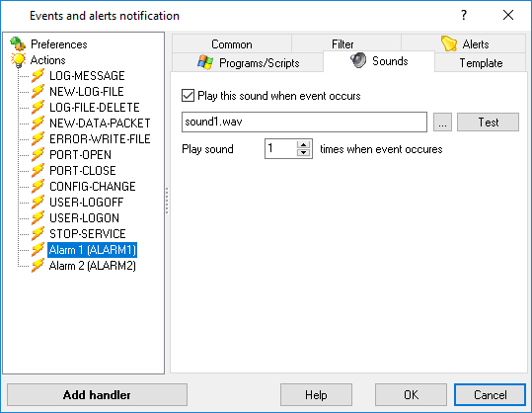This screenshot has width=532, height=413.
Task: Select the Actions tree node
Action: pos(47,60)
